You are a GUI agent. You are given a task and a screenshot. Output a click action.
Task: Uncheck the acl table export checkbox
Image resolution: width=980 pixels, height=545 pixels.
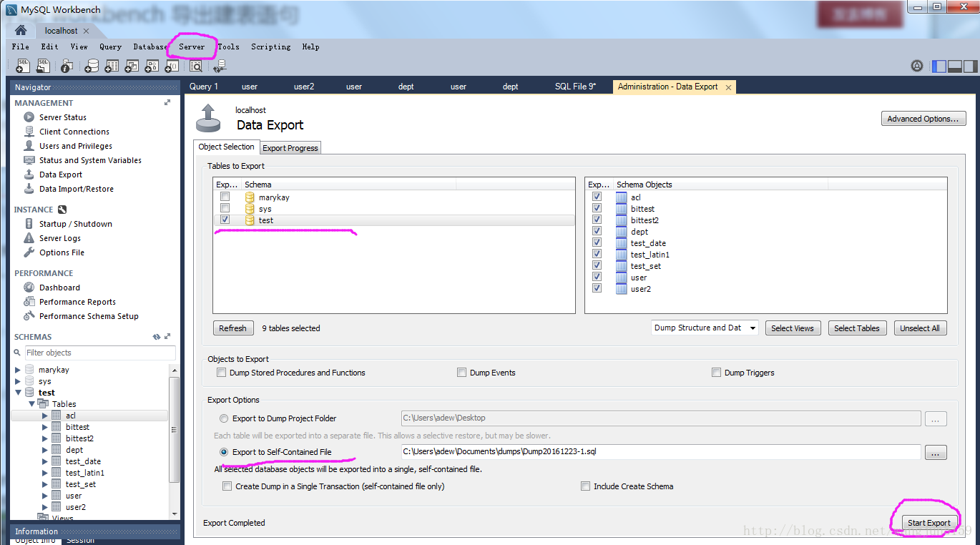click(597, 197)
